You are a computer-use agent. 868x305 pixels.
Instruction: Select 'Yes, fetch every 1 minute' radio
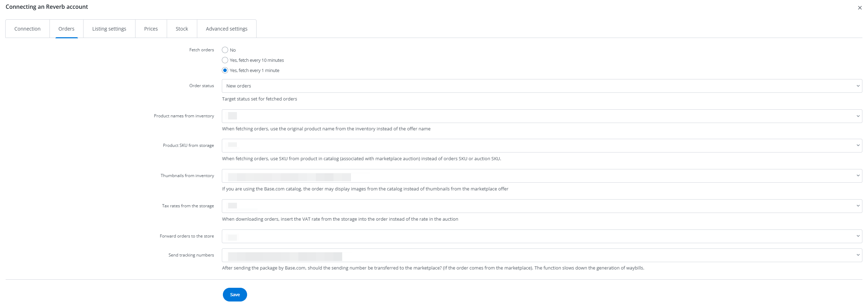coord(225,70)
